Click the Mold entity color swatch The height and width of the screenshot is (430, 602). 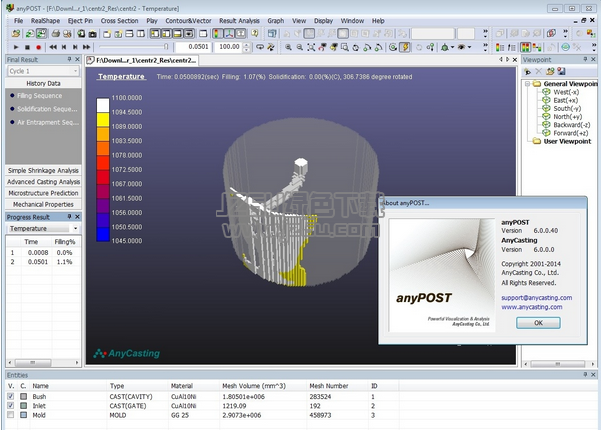click(x=23, y=415)
